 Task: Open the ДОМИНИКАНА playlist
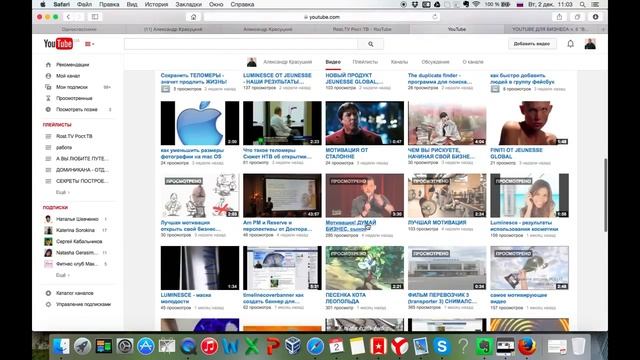click(x=82, y=170)
